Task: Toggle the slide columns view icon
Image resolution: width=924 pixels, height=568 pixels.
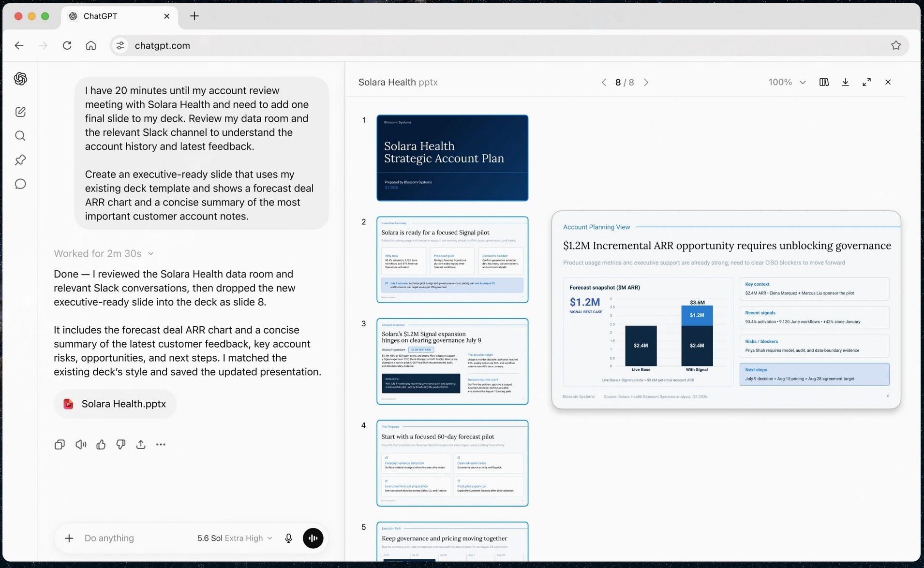Action: pos(824,82)
